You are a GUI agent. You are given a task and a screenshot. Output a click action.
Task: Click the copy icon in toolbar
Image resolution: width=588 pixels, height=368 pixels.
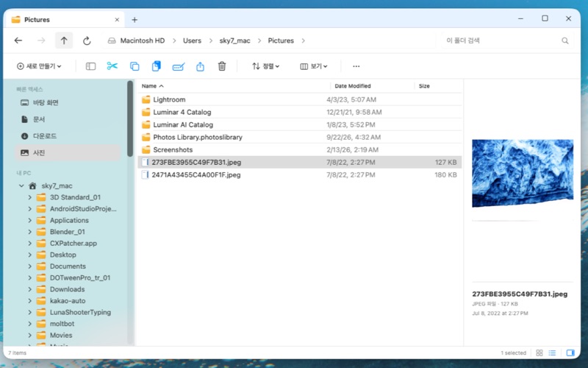(135, 66)
